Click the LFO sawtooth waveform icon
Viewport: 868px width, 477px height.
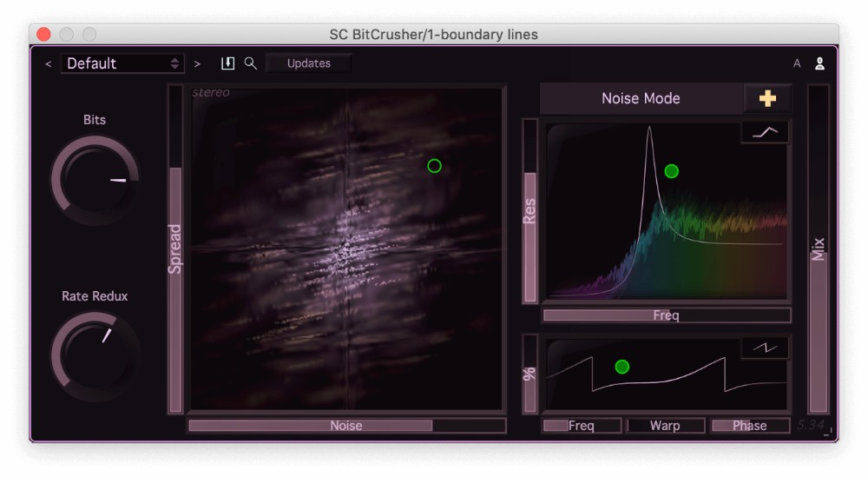click(x=765, y=348)
